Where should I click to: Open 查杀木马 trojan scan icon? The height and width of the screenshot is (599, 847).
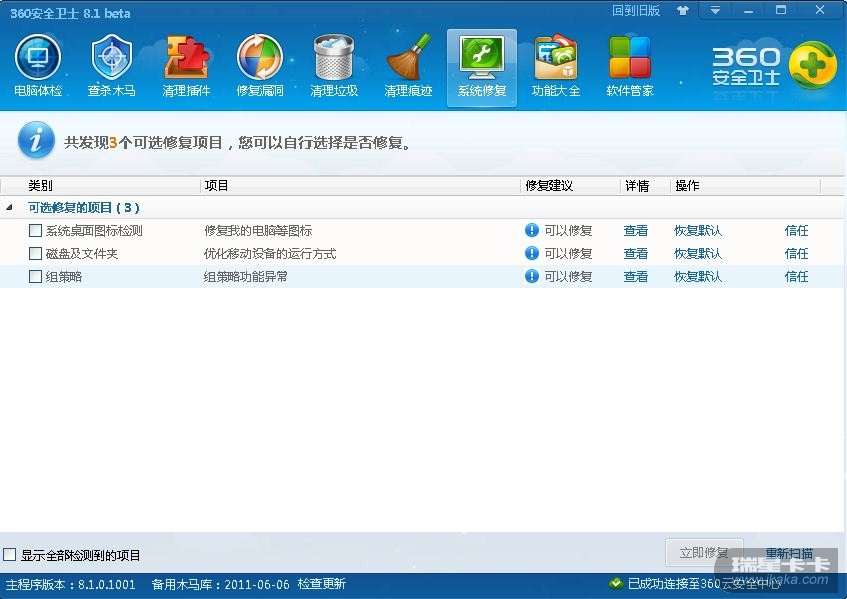pos(112,66)
